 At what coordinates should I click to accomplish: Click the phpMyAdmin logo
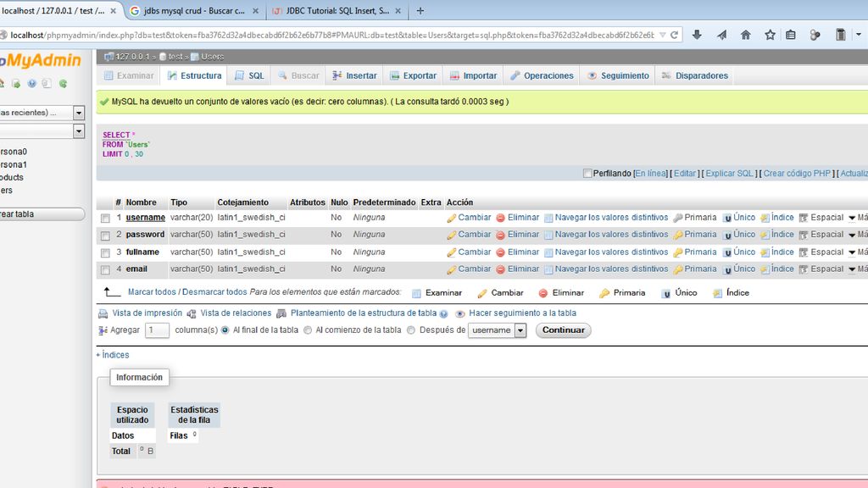coord(41,60)
